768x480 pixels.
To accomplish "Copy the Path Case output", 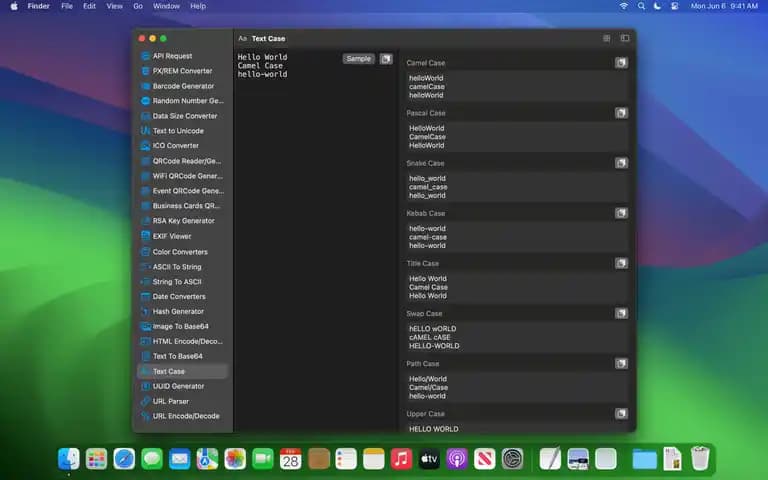I will pyautogui.click(x=621, y=363).
